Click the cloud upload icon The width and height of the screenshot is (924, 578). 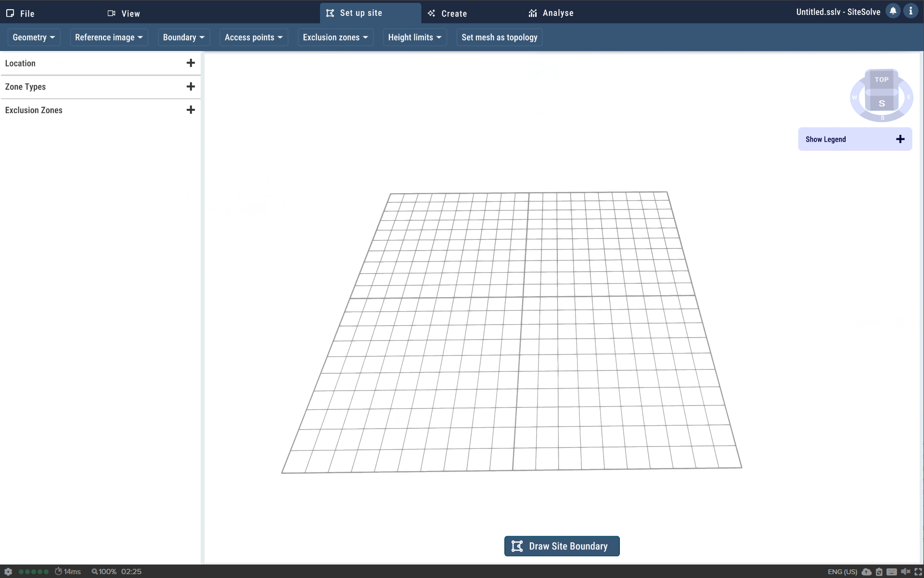pyautogui.click(x=867, y=572)
